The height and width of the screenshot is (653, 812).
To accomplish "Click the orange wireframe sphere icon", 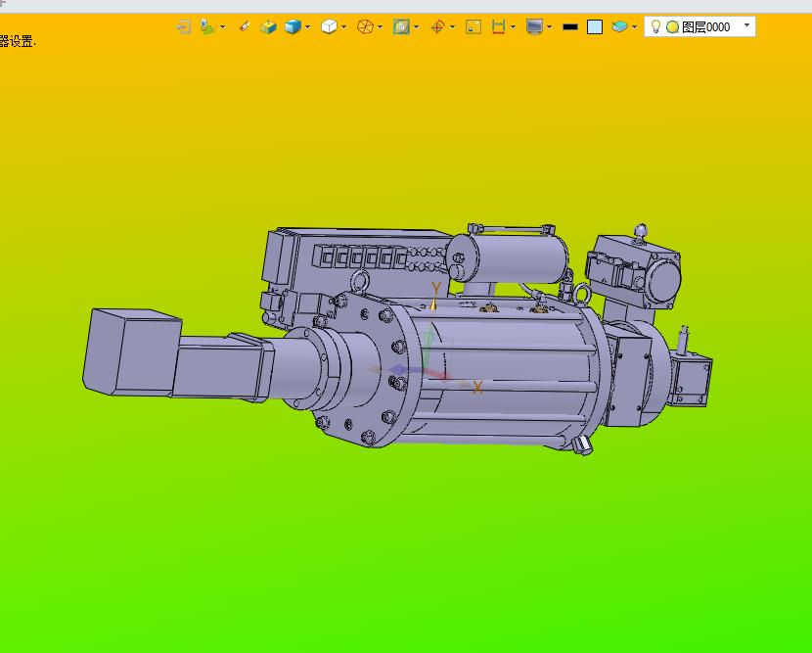I will click(366, 26).
